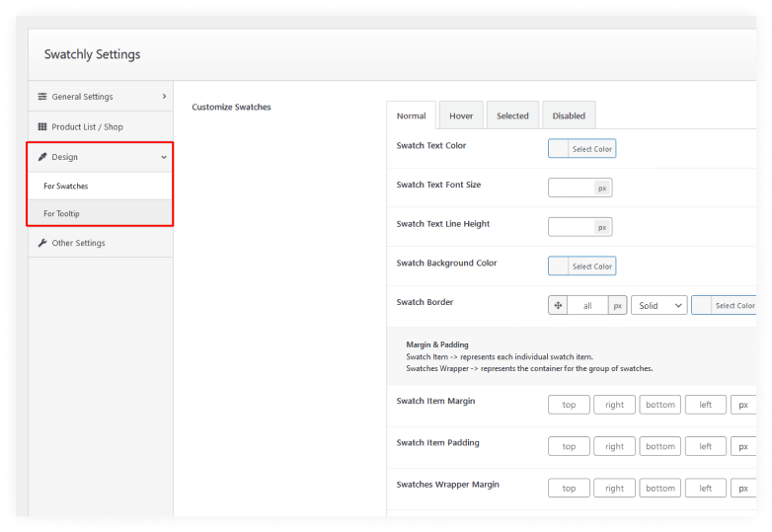Screen dimensions: 772x532
Task: Expand General Settings with its chevron
Action: (164, 97)
